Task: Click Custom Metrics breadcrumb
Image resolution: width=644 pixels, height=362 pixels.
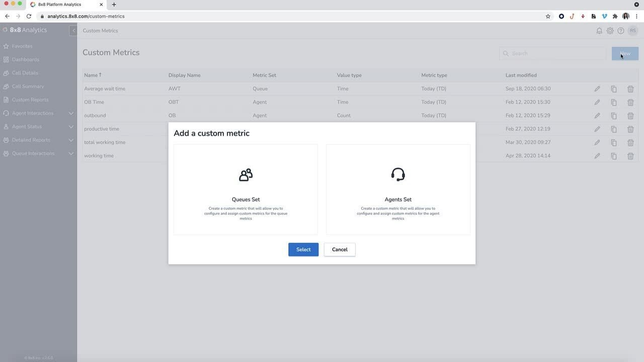Action: tap(100, 31)
